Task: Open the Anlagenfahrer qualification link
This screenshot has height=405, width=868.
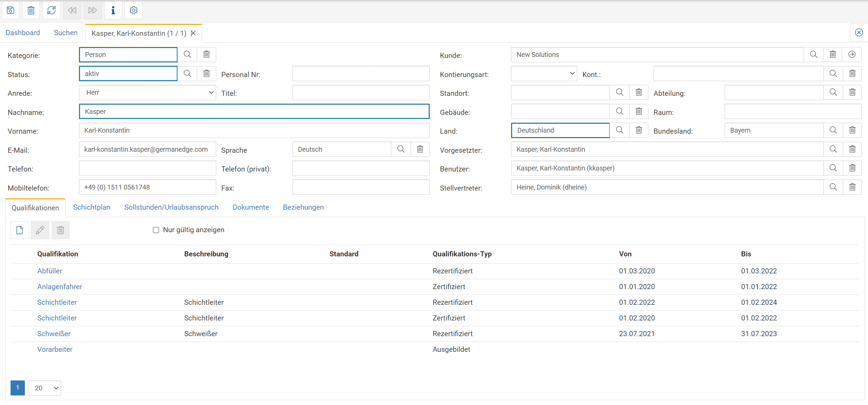Action: pos(60,287)
